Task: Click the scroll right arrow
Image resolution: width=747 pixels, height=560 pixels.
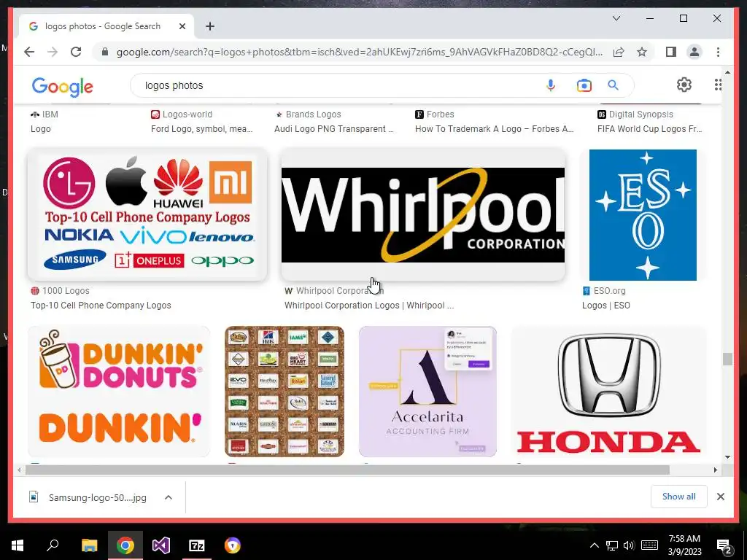Action: point(715,470)
